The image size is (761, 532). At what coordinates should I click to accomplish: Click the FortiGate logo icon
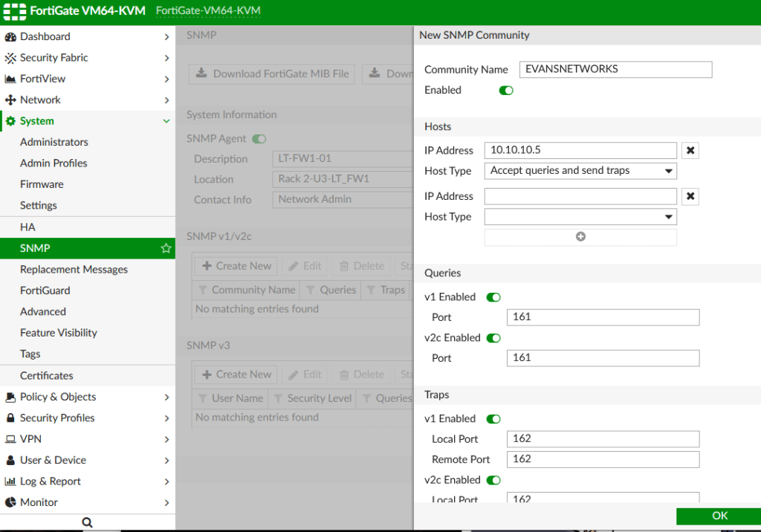[x=15, y=11]
